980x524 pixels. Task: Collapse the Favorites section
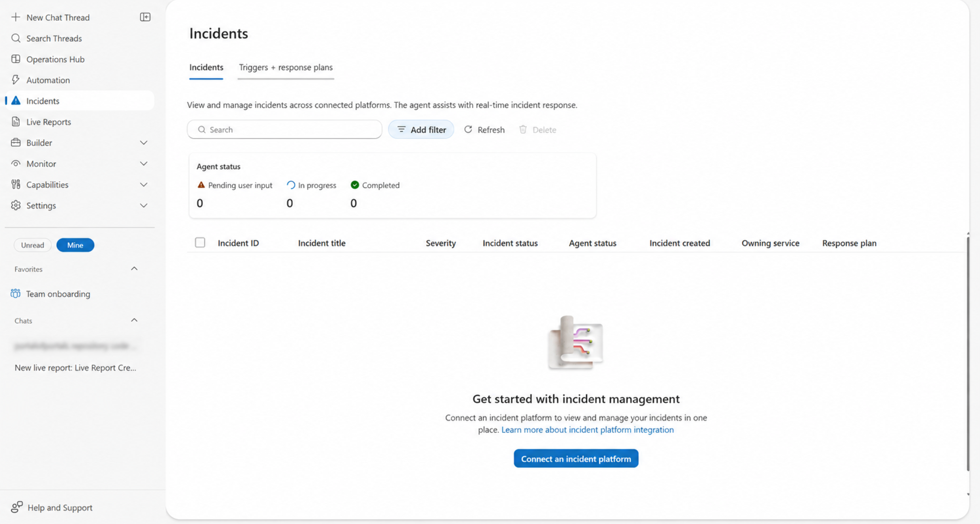click(134, 269)
